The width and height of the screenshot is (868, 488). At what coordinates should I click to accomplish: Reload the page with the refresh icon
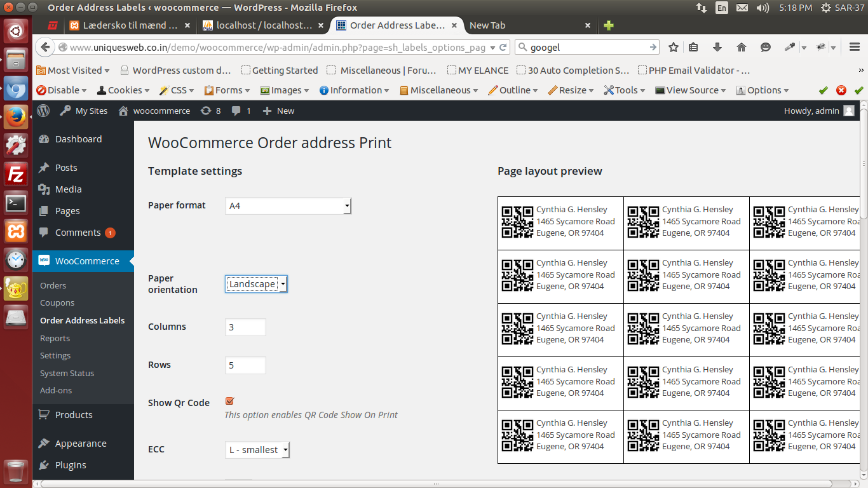coord(503,47)
